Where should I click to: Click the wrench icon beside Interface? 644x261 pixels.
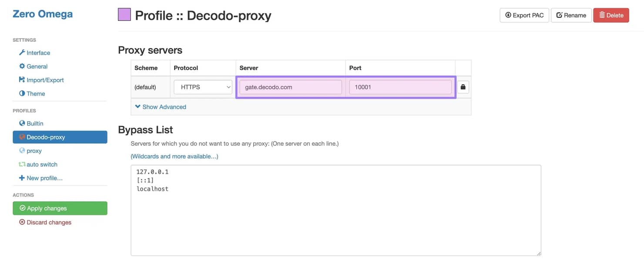(x=22, y=53)
